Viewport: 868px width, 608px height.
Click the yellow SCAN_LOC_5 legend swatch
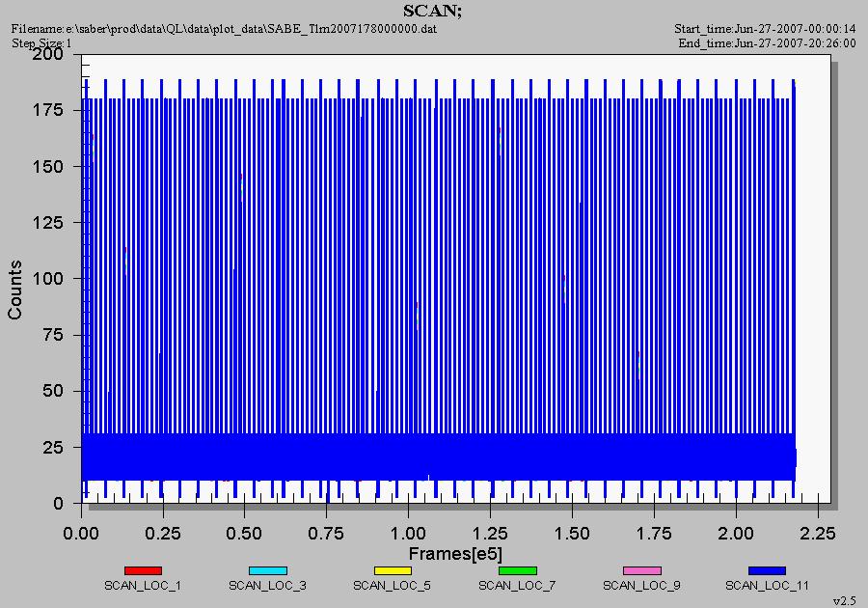pyautogui.click(x=393, y=570)
